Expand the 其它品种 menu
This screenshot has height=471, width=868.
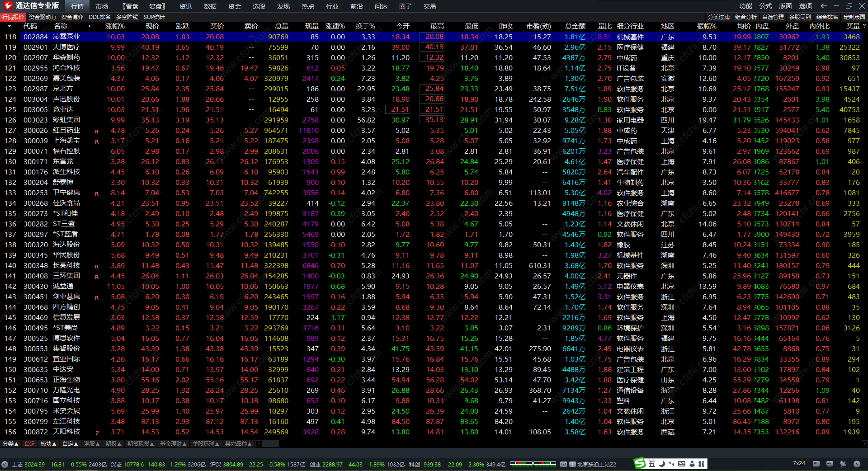pos(238,444)
